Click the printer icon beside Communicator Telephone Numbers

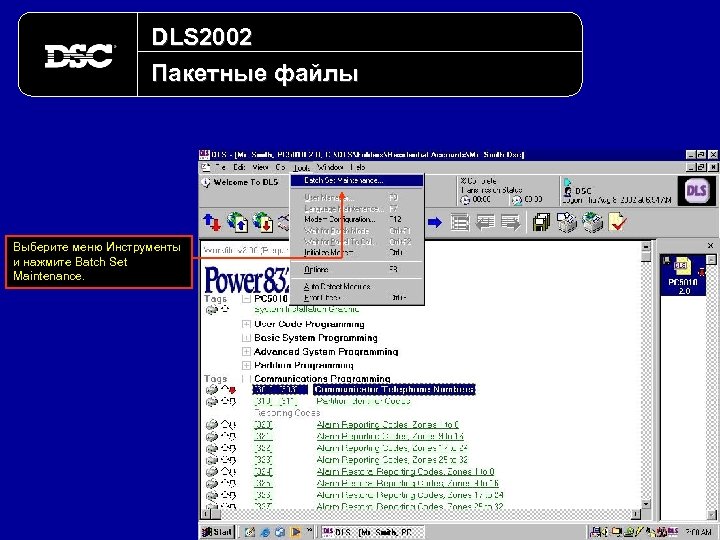[212, 390]
